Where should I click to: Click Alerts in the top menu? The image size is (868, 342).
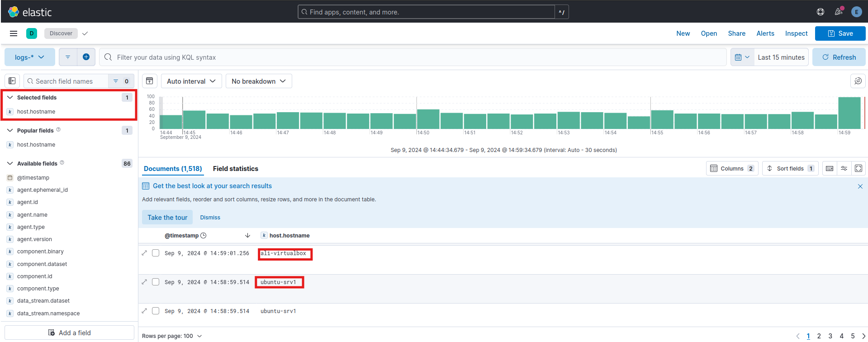[x=765, y=33]
